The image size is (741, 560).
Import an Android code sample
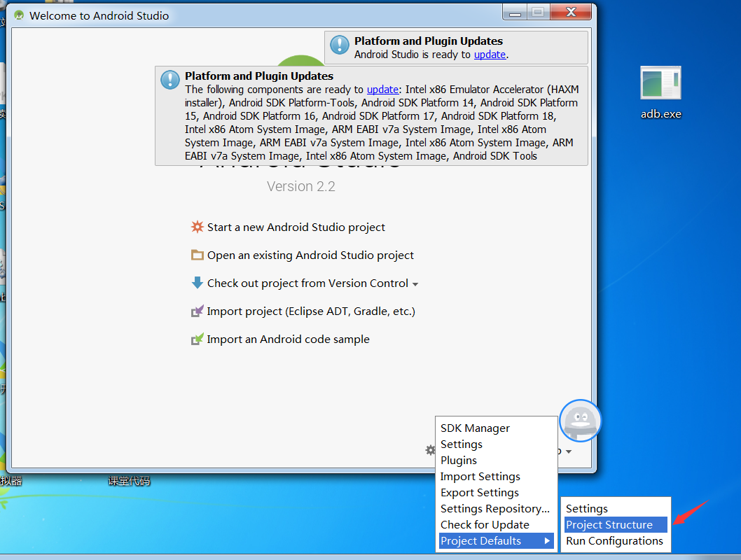pyautogui.click(x=288, y=339)
